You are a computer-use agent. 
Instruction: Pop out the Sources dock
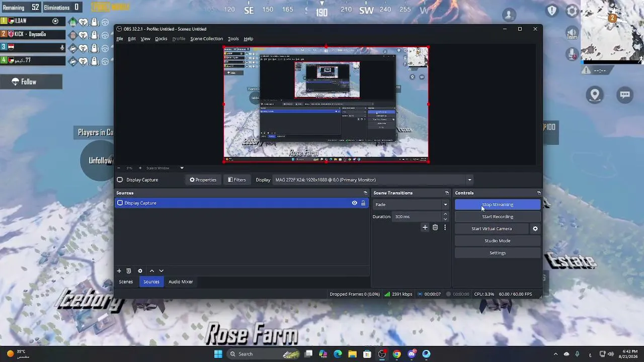365,193
